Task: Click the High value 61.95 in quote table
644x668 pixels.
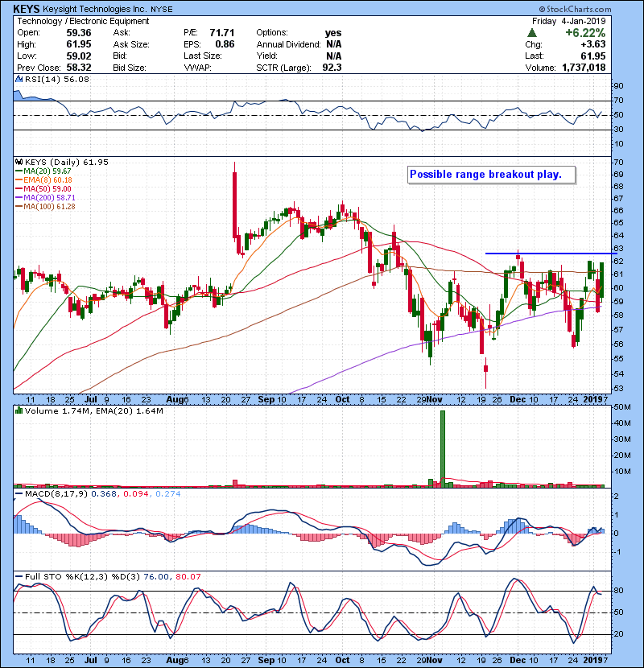Action: pos(78,44)
